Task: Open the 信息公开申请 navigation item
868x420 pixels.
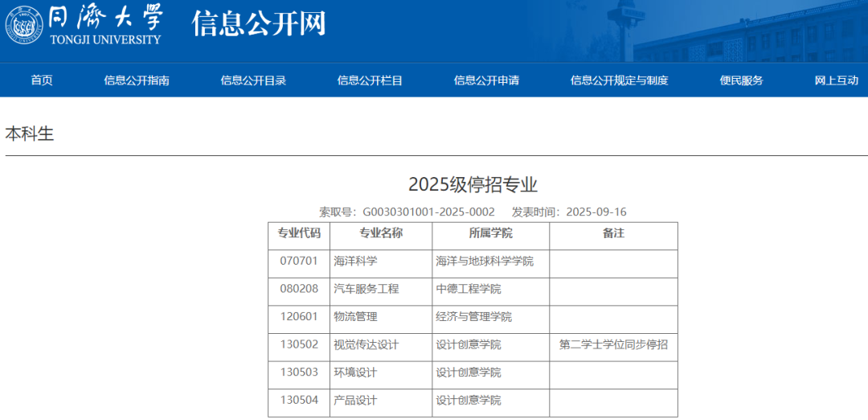Action: (x=486, y=80)
